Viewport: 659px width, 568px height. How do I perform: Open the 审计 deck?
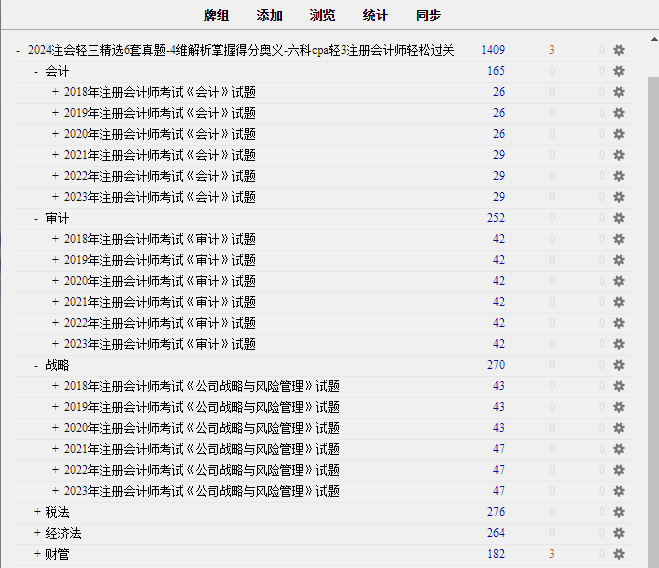pos(57,219)
